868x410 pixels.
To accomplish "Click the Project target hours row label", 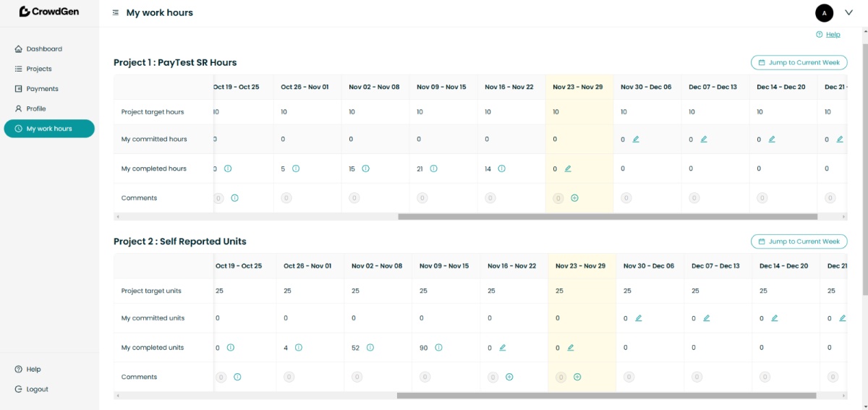I will pyautogui.click(x=153, y=112).
